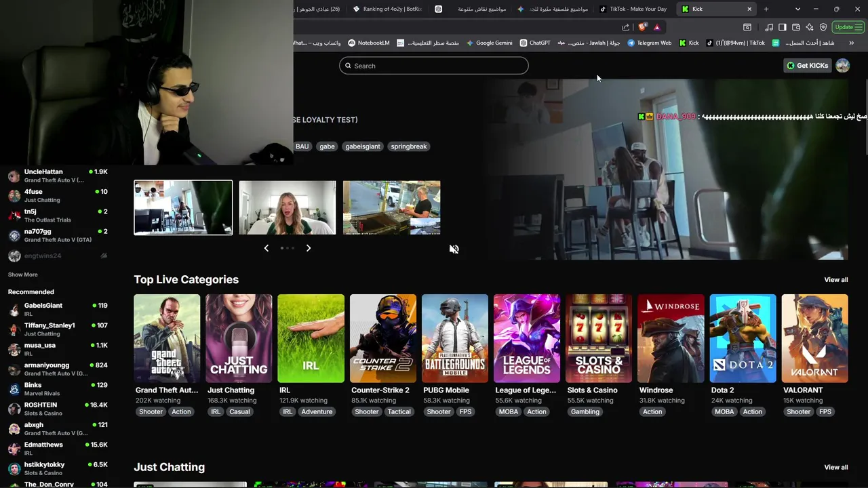
Task: Open PUBG Mobile category card
Action: tap(455, 338)
